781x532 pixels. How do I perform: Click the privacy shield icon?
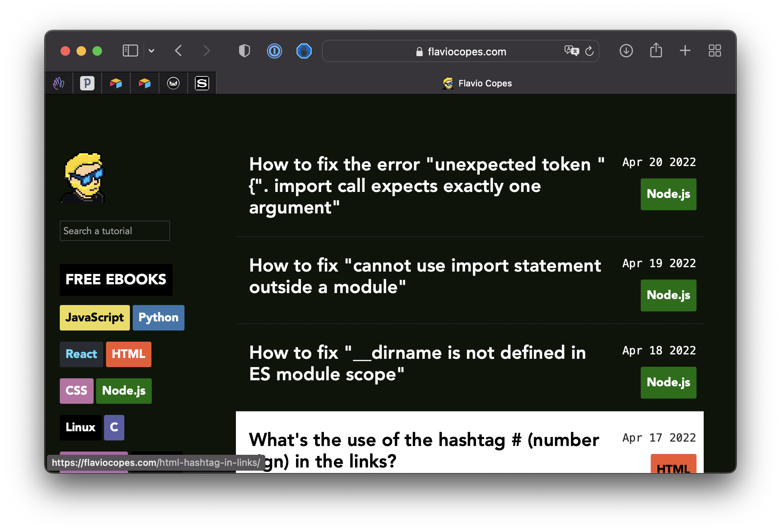pyautogui.click(x=244, y=51)
